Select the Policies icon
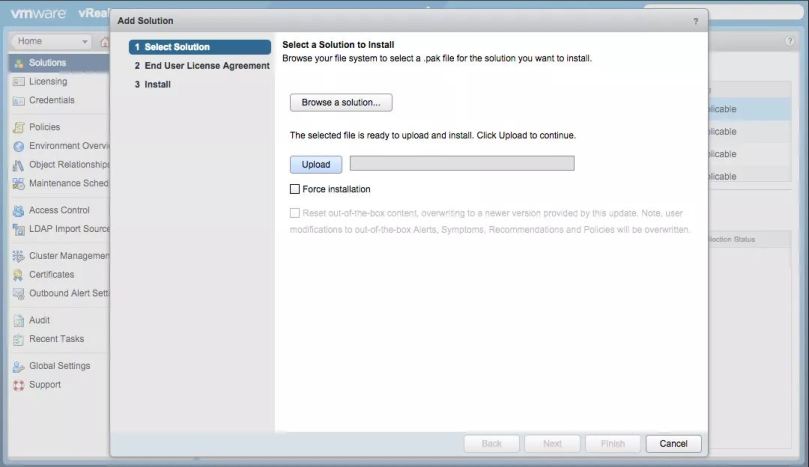The width and height of the screenshot is (809, 467). coord(18,128)
